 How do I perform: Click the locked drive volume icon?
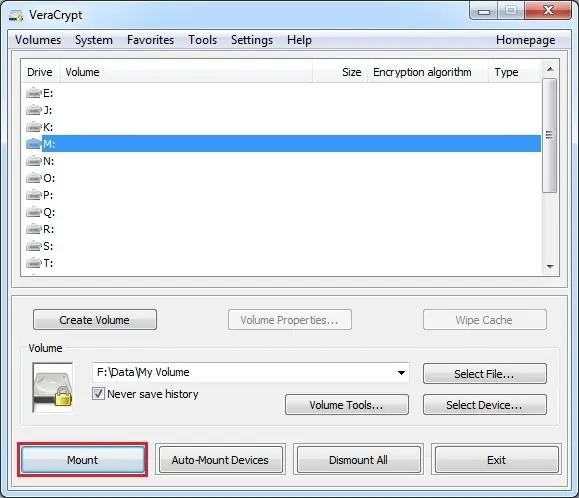(53, 388)
